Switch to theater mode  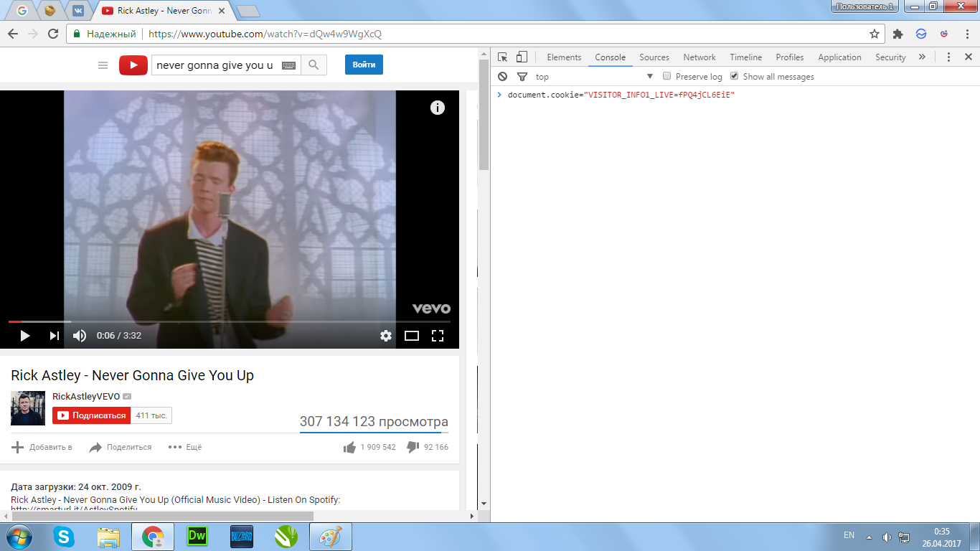click(x=412, y=336)
